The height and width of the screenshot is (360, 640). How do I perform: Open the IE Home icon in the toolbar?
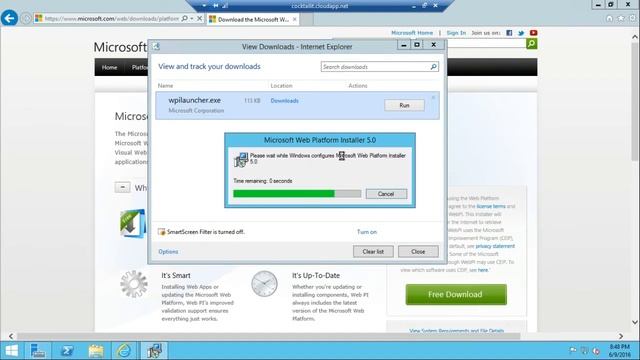[x=609, y=18]
